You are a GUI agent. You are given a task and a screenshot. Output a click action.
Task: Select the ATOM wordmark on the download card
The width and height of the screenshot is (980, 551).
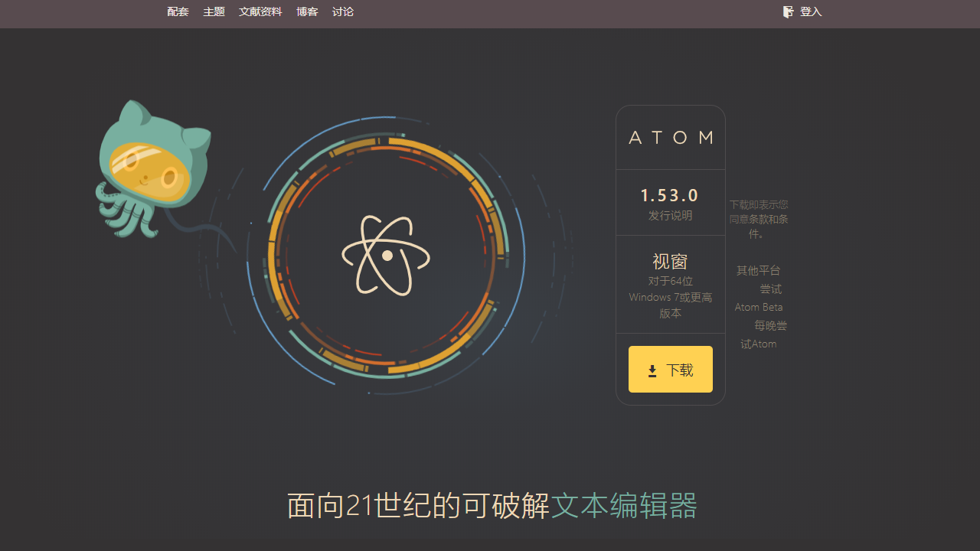pyautogui.click(x=670, y=138)
